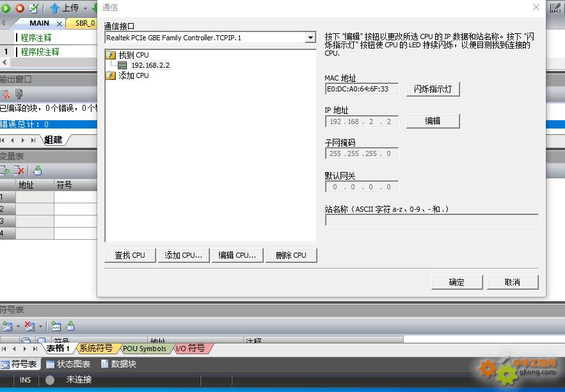
Task: Click the 删除 CPU button
Action: click(290, 255)
